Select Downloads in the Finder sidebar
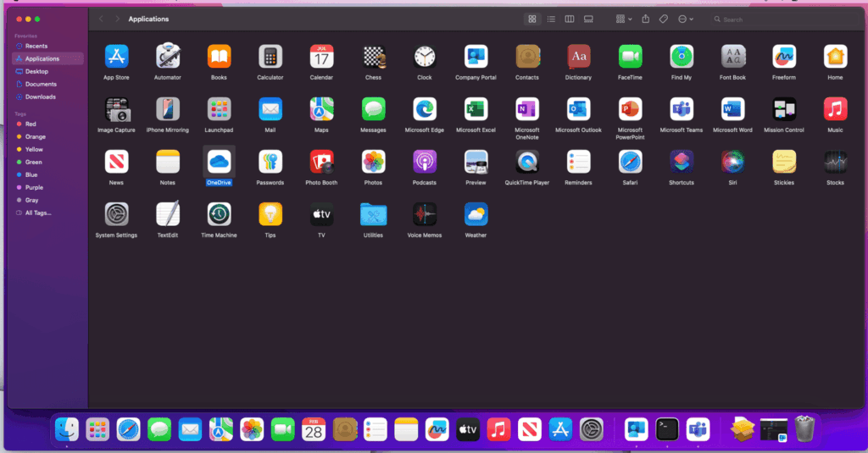This screenshot has height=453, width=868. click(x=40, y=97)
